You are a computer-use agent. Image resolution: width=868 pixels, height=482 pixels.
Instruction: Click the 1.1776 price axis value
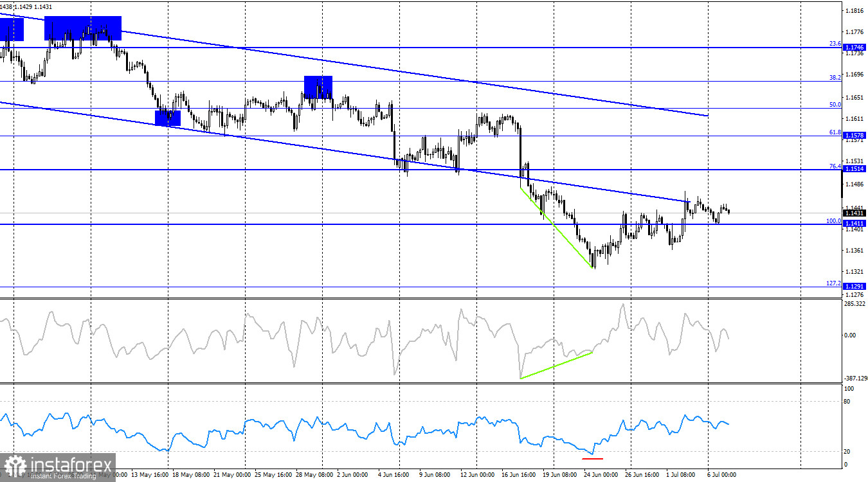coord(856,31)
